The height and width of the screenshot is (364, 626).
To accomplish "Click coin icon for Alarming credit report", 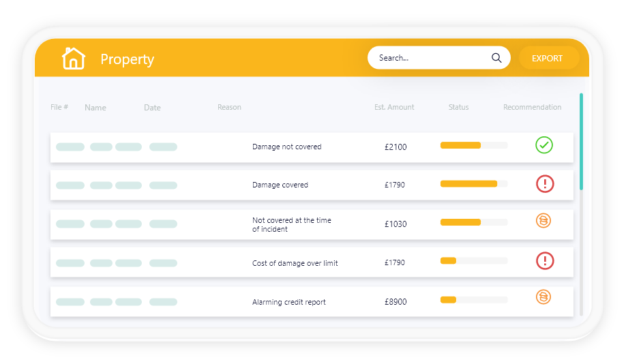I will pyautogui.click(x=543, y=297).
